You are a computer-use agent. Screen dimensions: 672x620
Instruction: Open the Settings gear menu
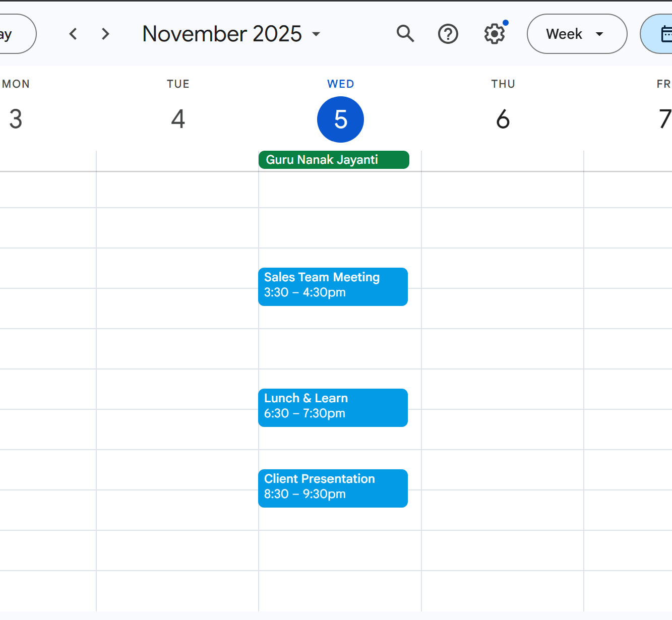tap(494, 34)
